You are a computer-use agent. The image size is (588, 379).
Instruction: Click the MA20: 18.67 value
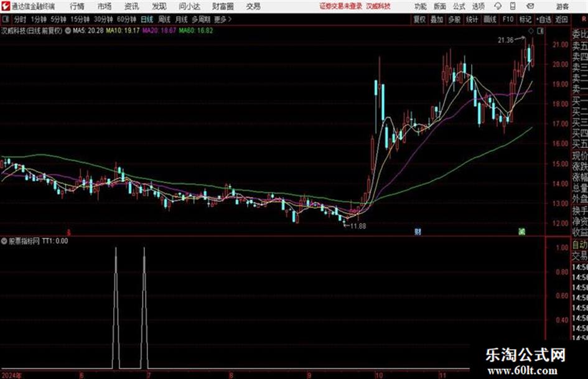point(159,30)
